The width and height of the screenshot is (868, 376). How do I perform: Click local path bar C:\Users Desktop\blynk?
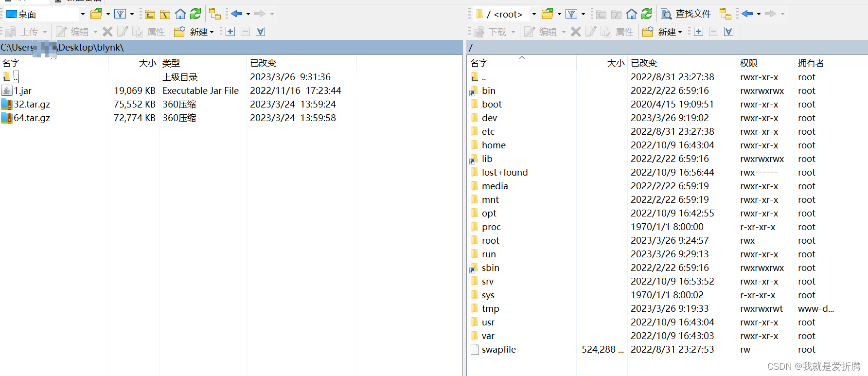[231, 47]
